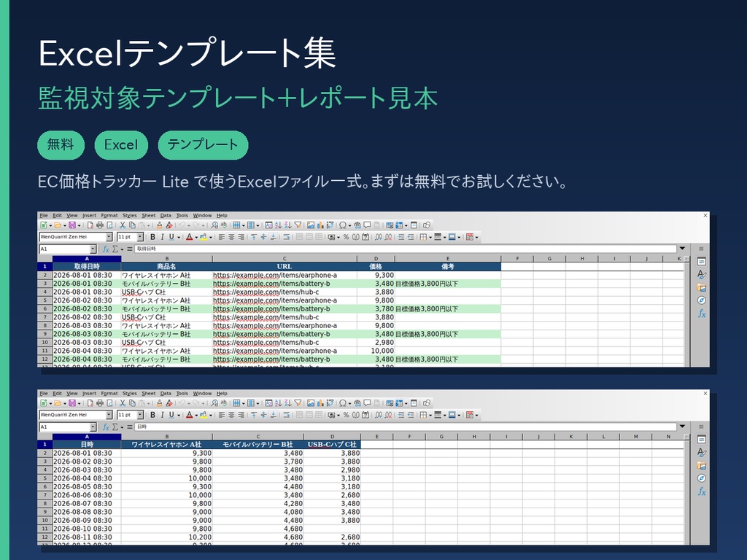Viewport: 747px width, 560px height.
Task: Click Function Wizard fx icon in top spreadsheet
Action: click(x=106, y=249)
